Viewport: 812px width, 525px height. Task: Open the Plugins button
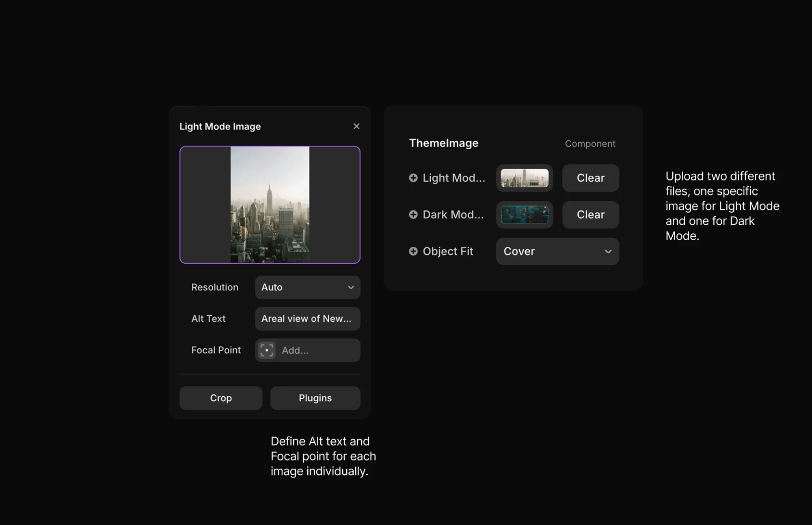point(315,398)
